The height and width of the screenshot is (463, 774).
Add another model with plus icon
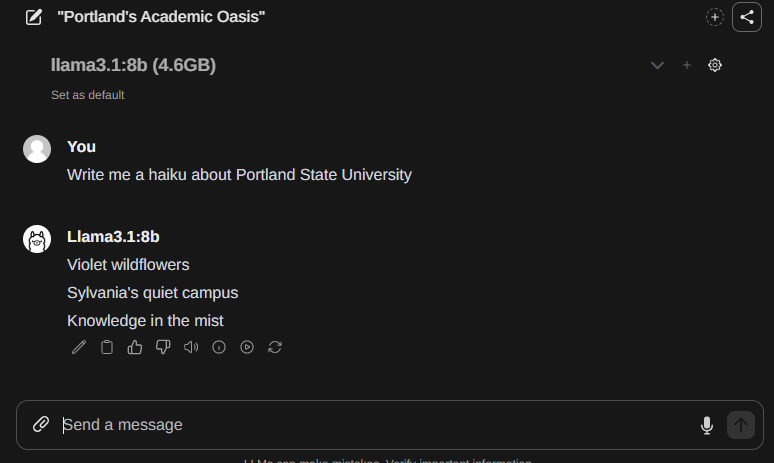click(687, 65)
